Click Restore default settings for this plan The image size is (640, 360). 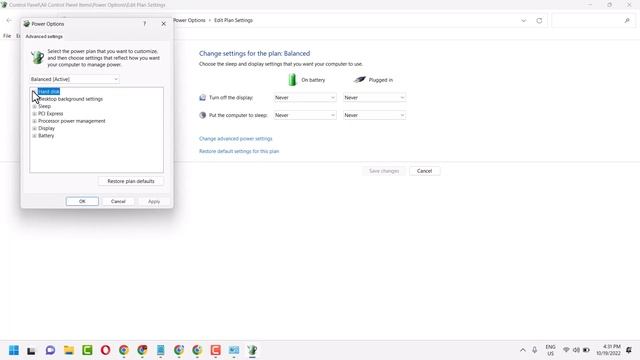tap(239, 151)
